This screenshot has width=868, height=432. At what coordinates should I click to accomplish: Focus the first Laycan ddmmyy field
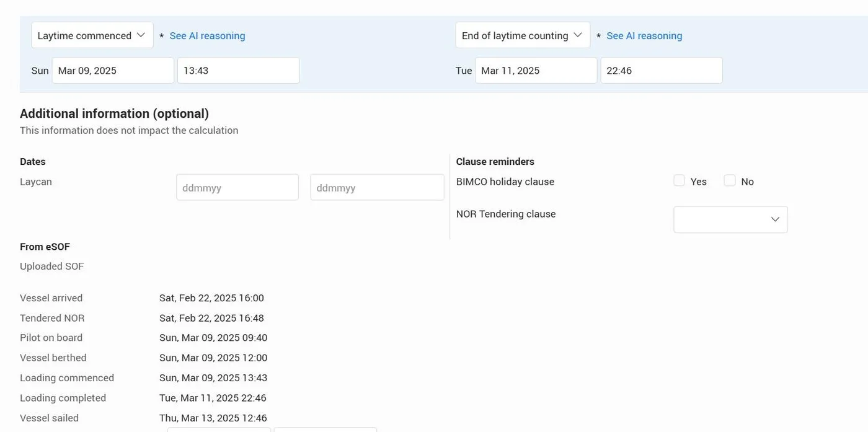coord(237,187)
